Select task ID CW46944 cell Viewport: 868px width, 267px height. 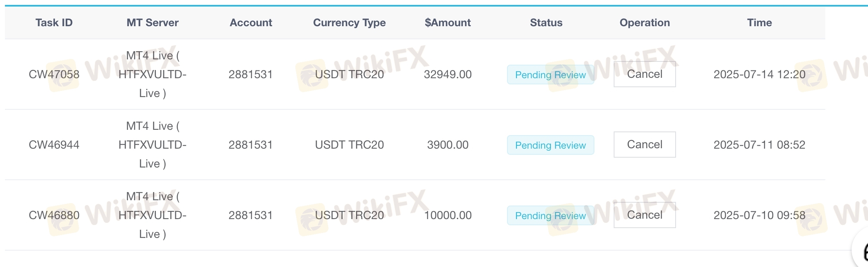(54, 145)
